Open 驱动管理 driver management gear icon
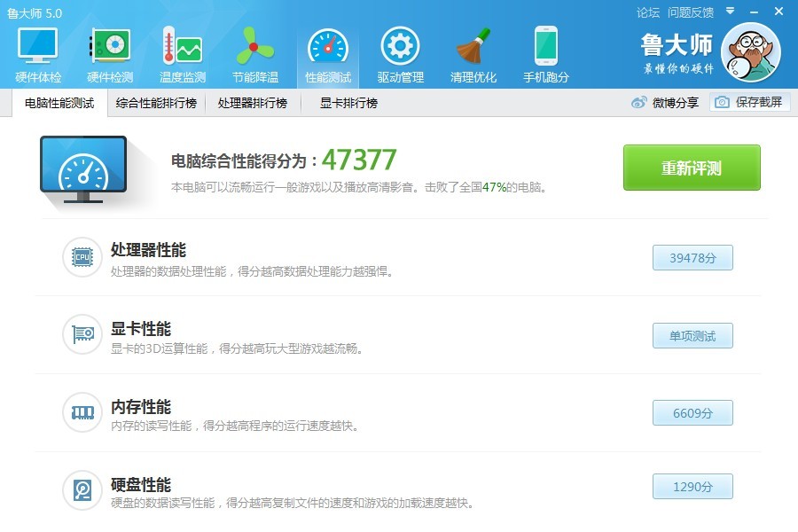This screenshot has height=532, width=798. tap(401, 46)
